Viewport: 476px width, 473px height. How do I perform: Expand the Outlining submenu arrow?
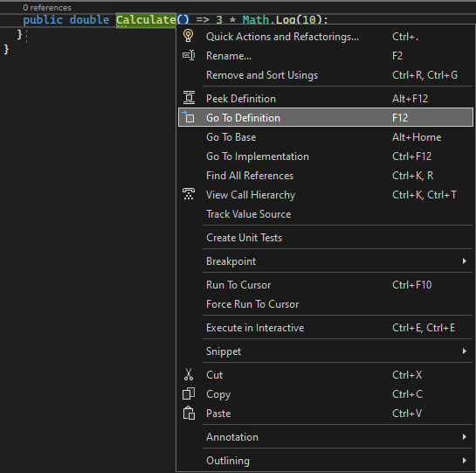pos(464,460)
